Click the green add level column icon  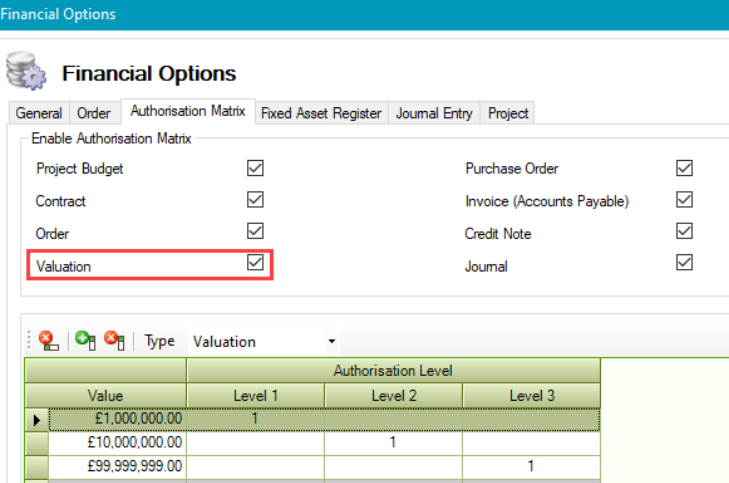pos(86,341)
